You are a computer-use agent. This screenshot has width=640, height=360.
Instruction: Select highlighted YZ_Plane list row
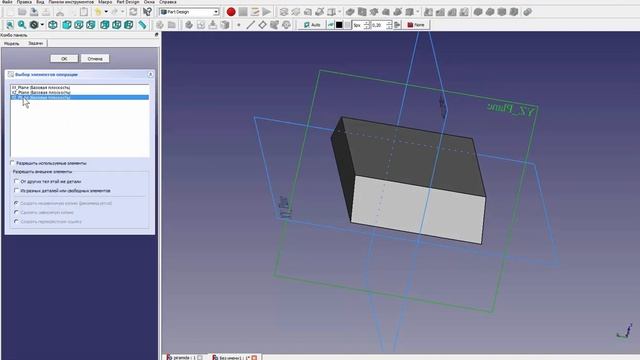pyautogui.click(x=80, y=97)
